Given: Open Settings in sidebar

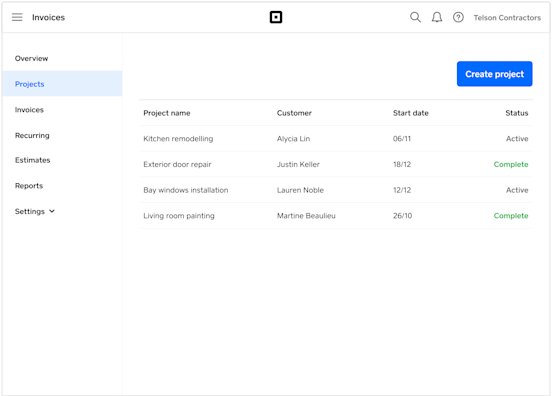Looking at the screenshot, I should tap(30, 212).
